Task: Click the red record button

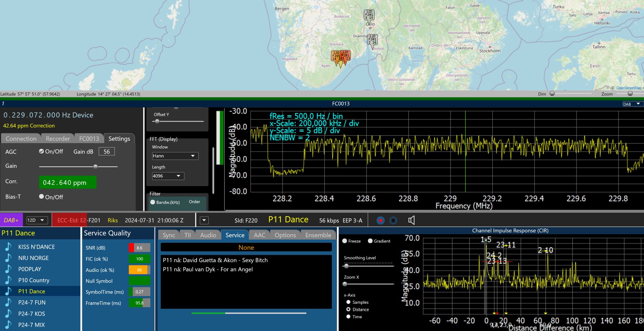Action: 380,221
